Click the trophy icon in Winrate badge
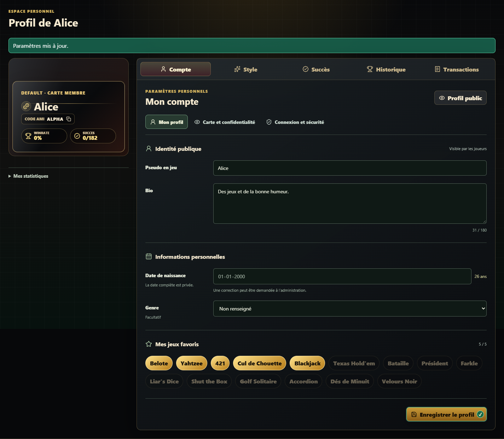The image size is (504, 439). click(x=28, y=136)
